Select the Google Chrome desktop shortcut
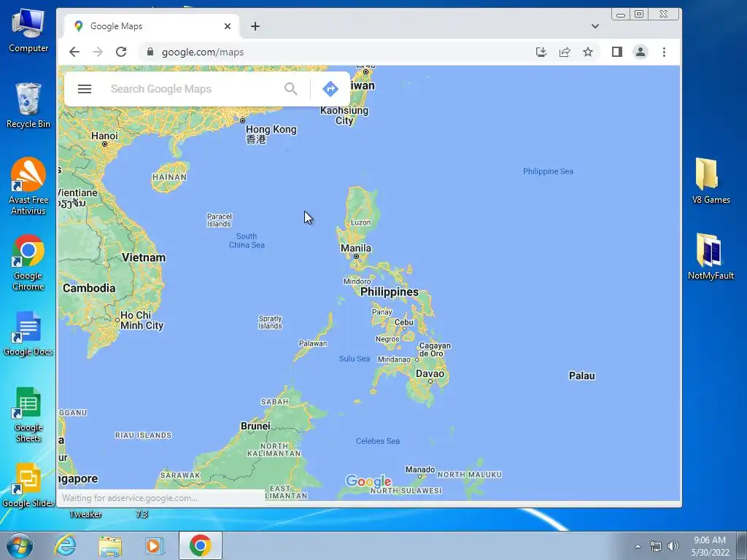 pos(28,262)
